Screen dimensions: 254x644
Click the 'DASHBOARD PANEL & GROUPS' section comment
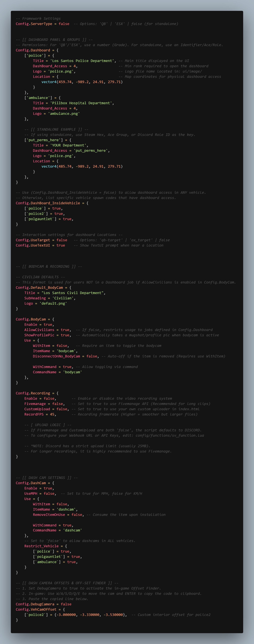[54, 39]
